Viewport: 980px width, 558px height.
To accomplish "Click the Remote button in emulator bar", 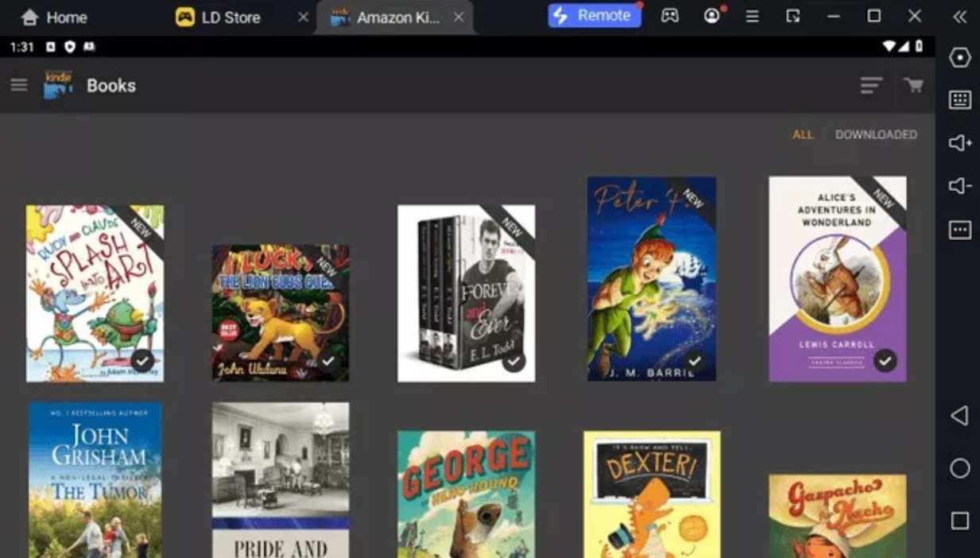I will 595,16.
